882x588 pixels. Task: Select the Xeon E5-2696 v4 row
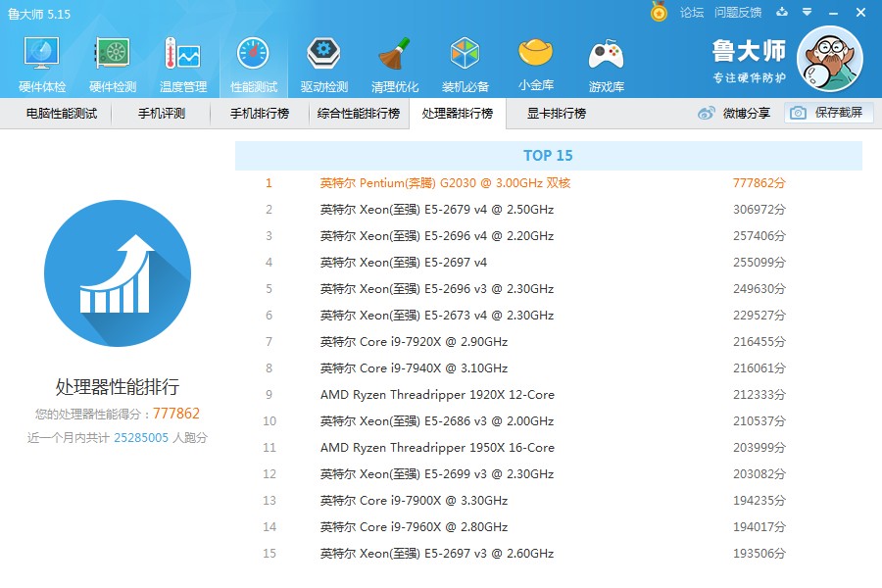point(549,236)
